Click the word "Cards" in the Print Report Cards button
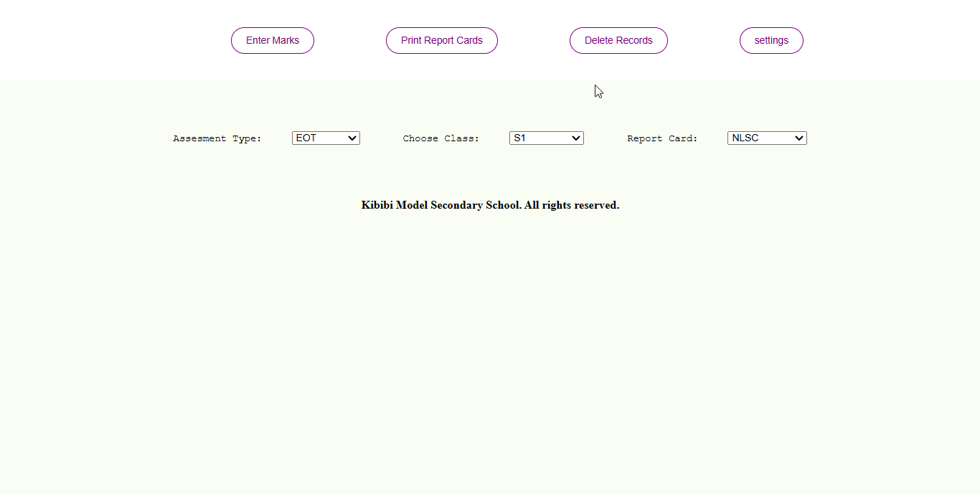Viewport: 980px width, 494px height. click(x=468, y=41)
